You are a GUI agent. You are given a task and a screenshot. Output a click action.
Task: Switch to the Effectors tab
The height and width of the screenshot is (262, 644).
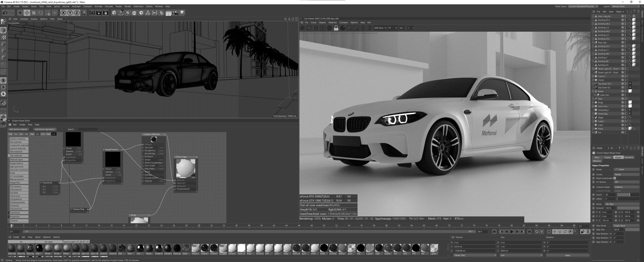coord(597,161)
